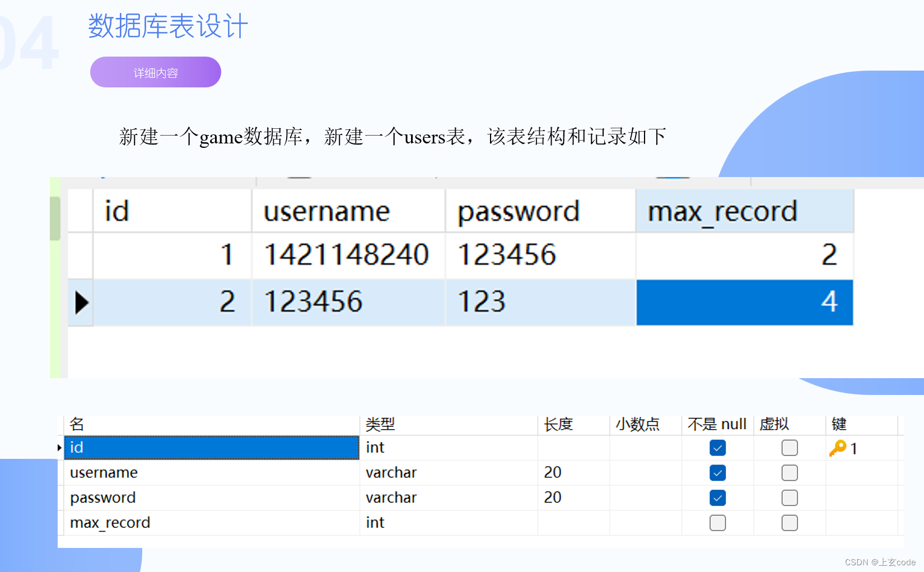
Task: Select the password column header in data grid
Action: [540, 211]
